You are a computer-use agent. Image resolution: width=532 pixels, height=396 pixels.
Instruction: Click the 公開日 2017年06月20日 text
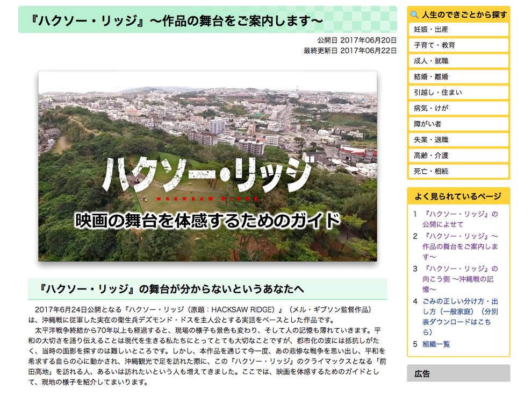357,40
